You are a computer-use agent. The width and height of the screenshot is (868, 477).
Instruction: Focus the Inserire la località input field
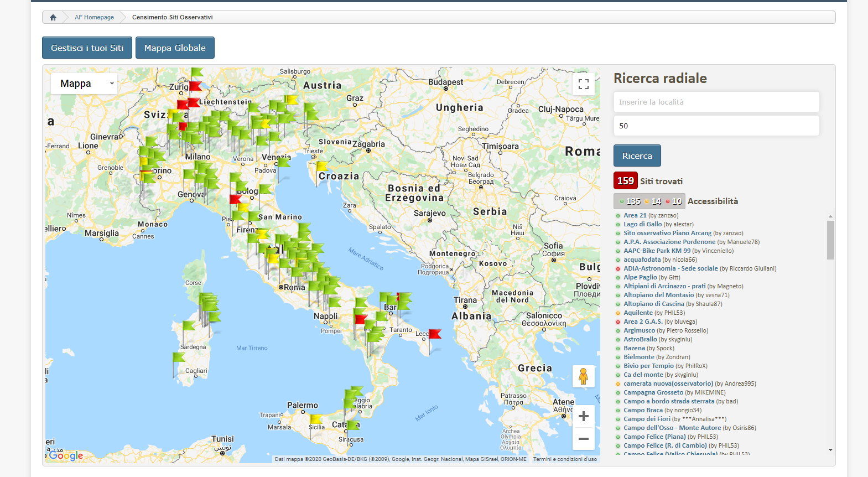[716, 102]
